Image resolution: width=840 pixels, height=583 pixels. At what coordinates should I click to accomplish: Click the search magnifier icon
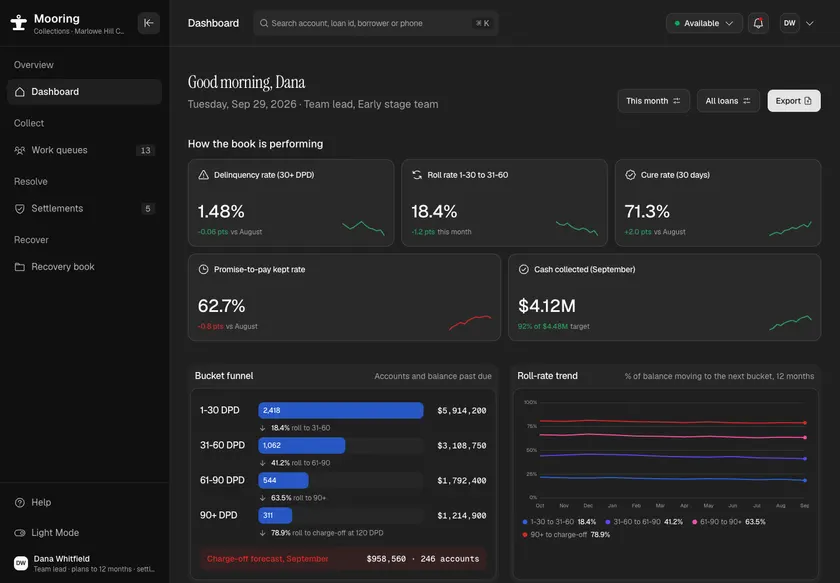[264, 23]
